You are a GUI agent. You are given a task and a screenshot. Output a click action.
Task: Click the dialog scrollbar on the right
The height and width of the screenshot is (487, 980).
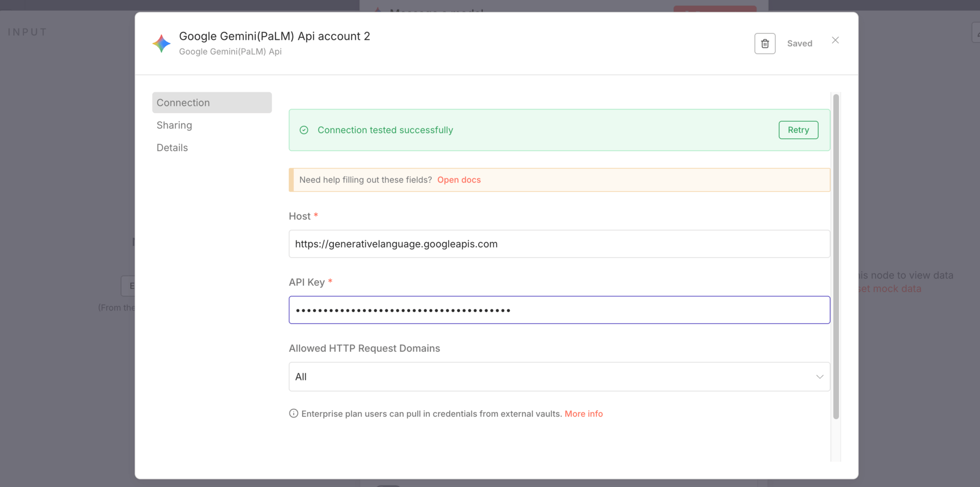(x=836, y=255)
